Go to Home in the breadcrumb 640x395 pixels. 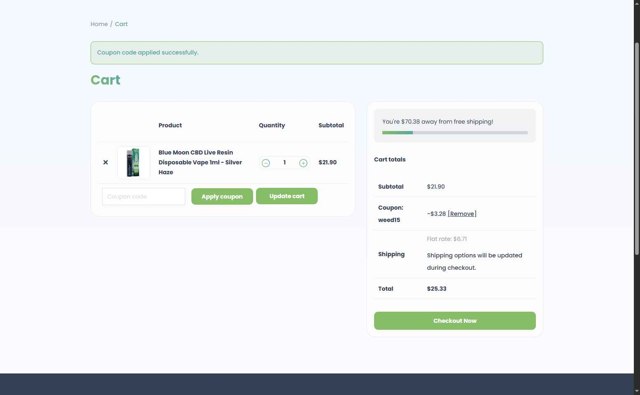99,24
